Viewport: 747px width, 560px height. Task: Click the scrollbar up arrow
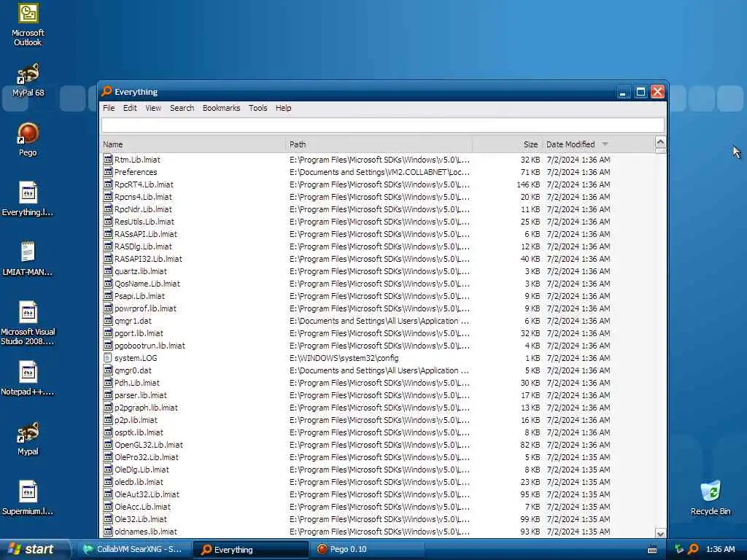point(660,142)
